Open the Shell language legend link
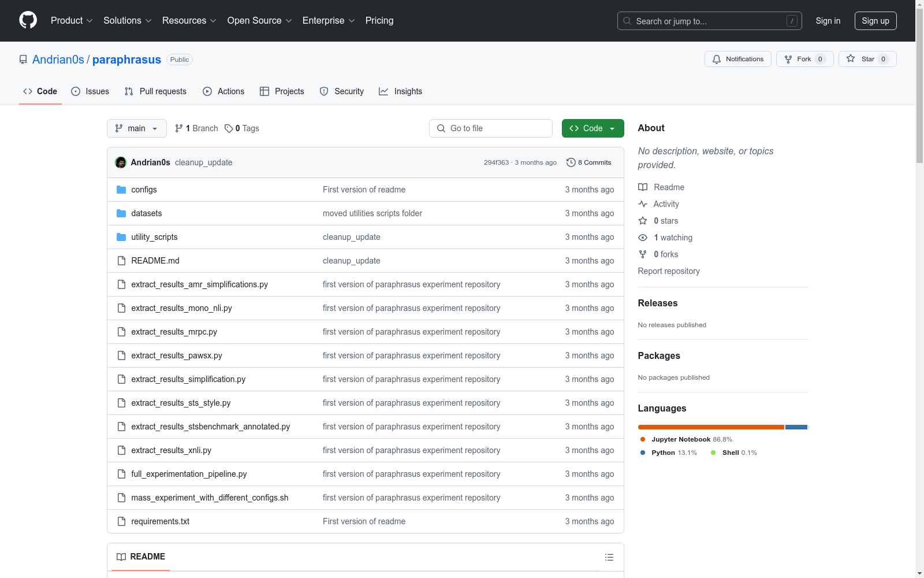 coord(733,453)
